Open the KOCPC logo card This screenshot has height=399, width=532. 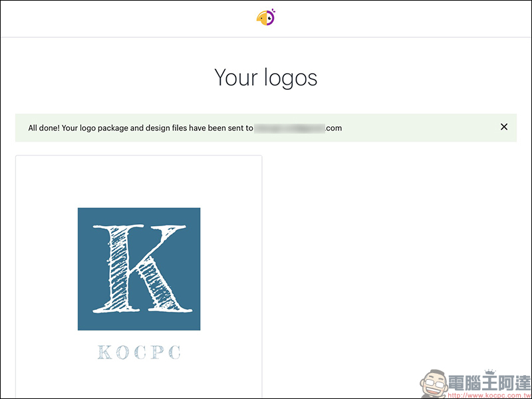(139, 277)
